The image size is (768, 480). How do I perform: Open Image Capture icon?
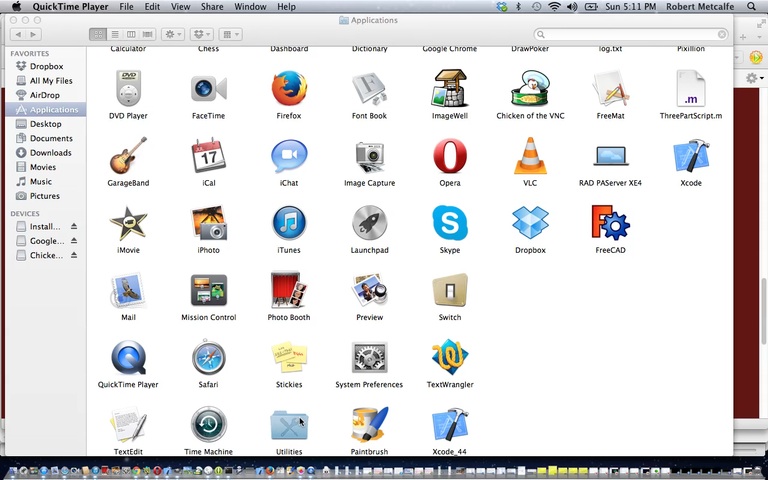(369, 156)
